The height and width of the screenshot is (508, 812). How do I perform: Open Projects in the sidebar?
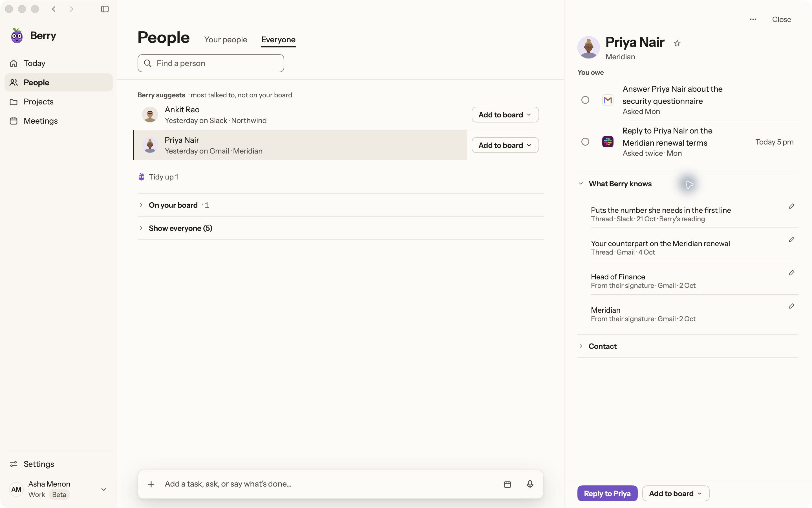tap(58, 102)
